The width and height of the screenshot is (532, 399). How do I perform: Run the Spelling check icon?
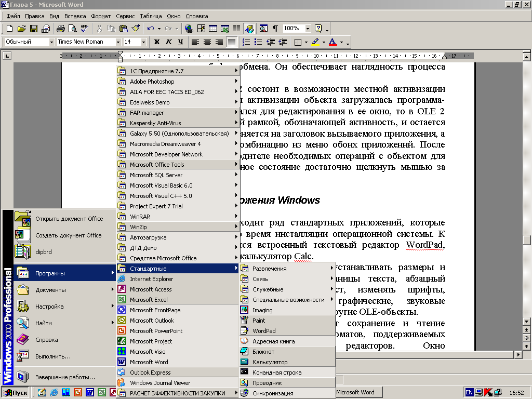click(x=85, y=29)
